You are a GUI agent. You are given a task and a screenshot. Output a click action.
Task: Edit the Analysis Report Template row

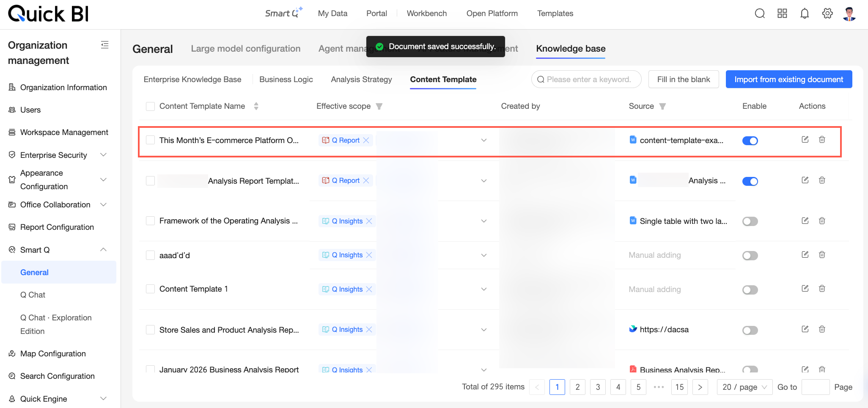pyautogui.click(x=805, y=180)
